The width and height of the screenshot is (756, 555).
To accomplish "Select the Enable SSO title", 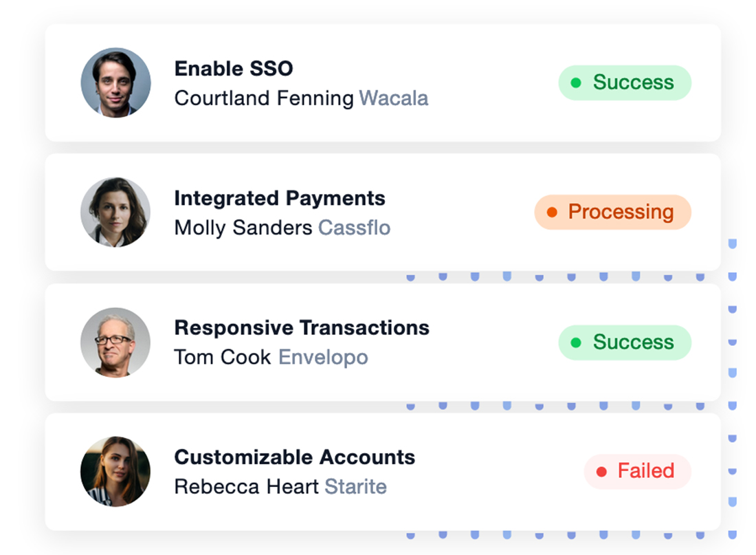I will coord(234,69).
